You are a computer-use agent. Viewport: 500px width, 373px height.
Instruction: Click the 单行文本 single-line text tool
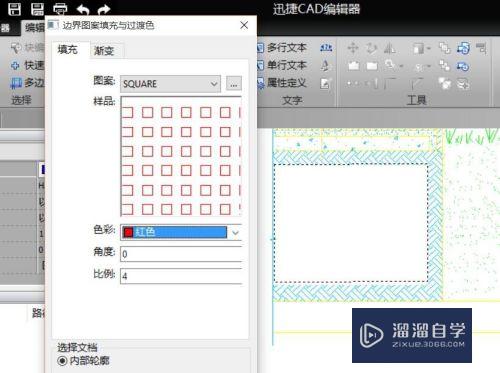click(x=282, y=65)
